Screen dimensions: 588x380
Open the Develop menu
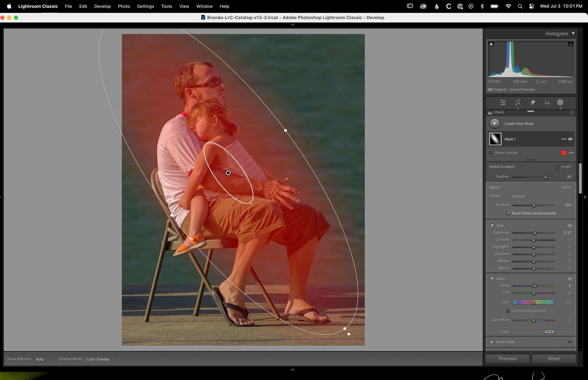click(102, 6)
